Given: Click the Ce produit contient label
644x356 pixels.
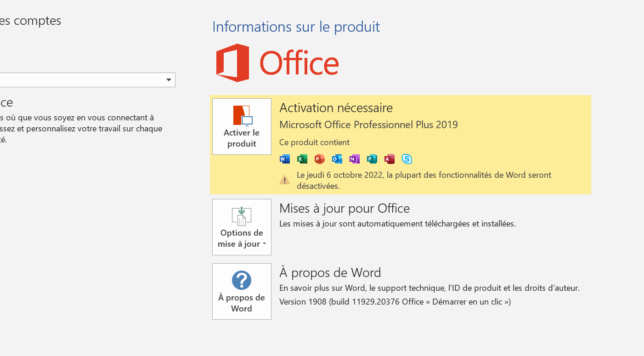Looking at the screenshot, I should pyautogui.click(x=314, y=142).
